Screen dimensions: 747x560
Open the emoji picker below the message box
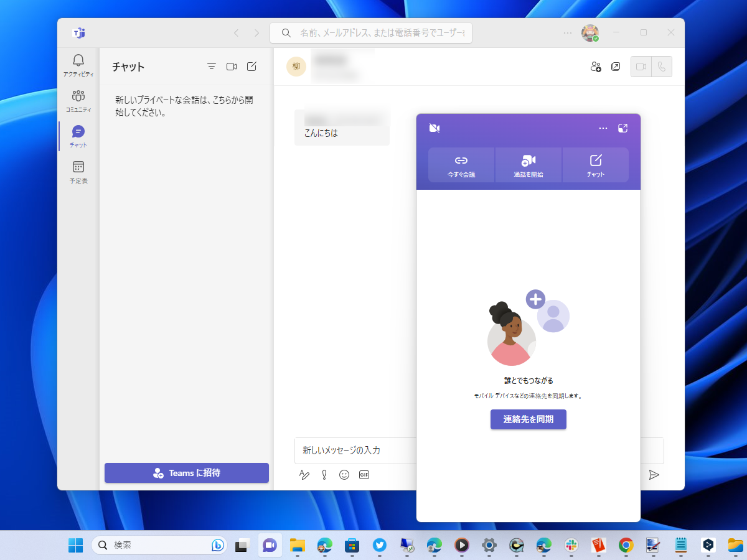coord(344,474)
